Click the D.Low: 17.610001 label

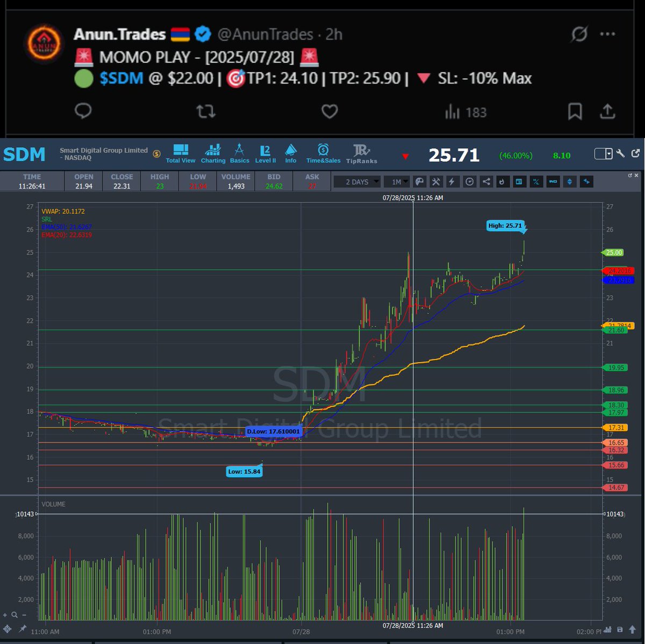click(x=274, y=431)
